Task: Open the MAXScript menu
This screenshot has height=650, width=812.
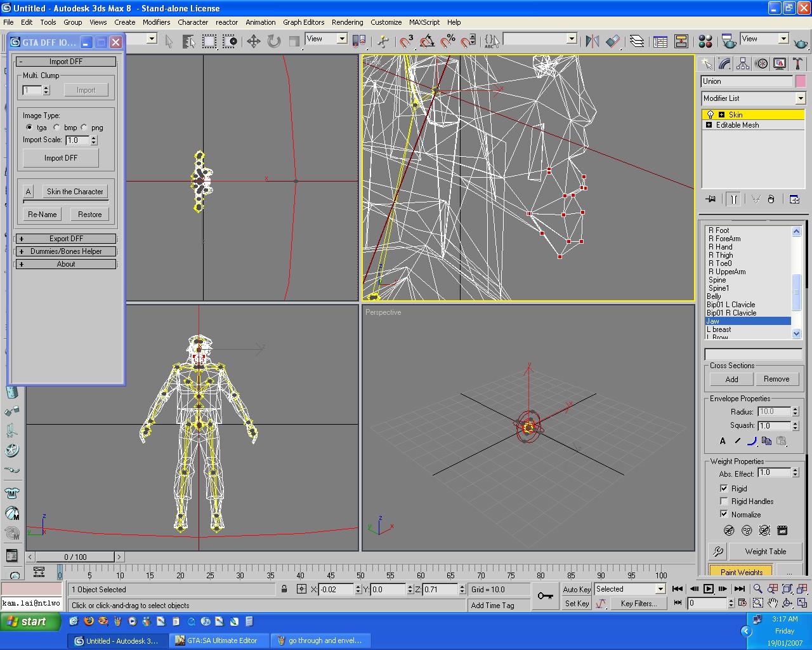Action: [x=424, y=22]
